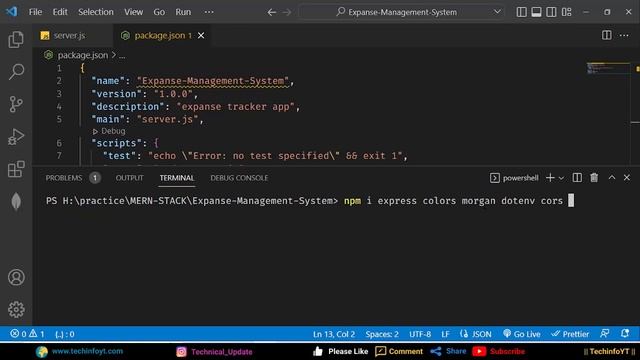Change encoding via UTF-8 indicator

click(x=420, y=334)
